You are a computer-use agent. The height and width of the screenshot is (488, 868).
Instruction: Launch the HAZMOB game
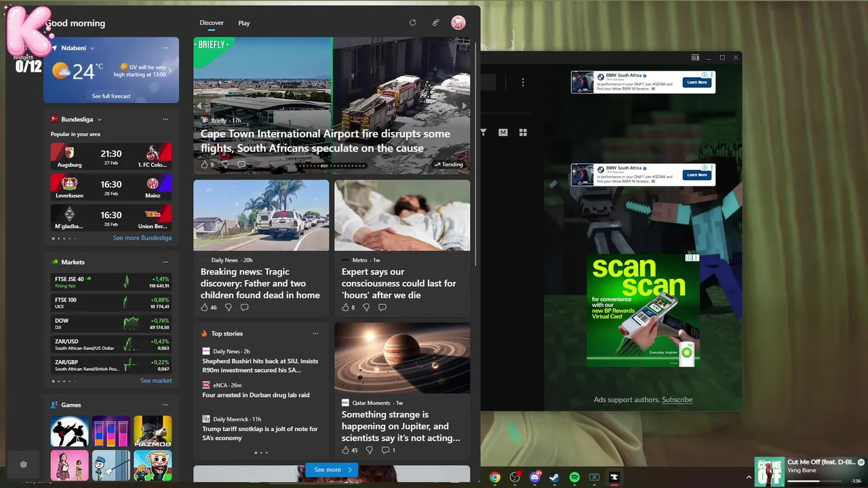[x=153, y=431]
